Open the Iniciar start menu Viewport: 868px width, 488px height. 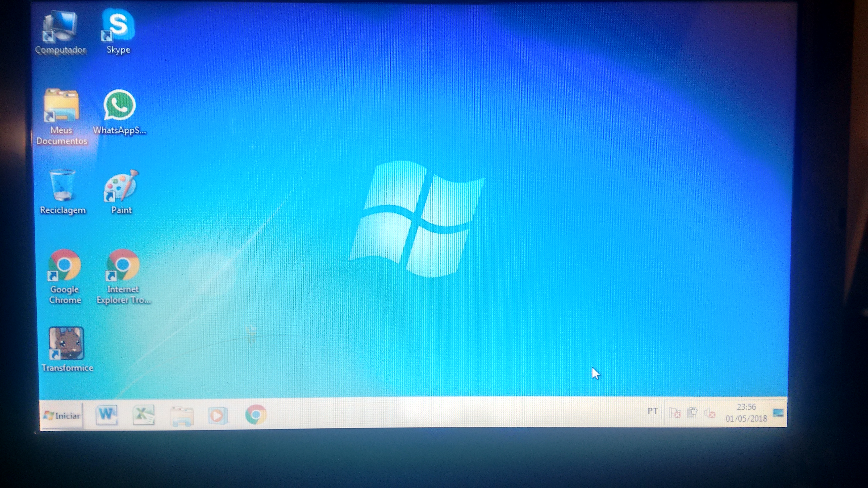[x=62, y=416]
